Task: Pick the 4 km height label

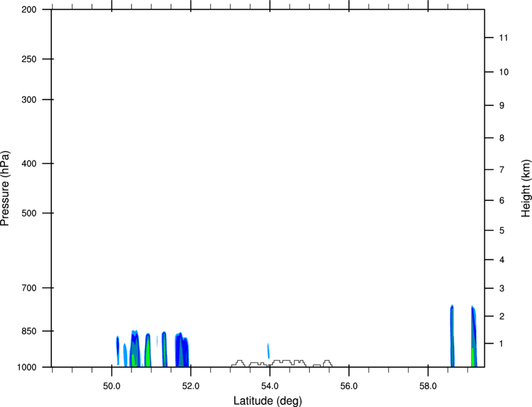Action: click(502, 260)
